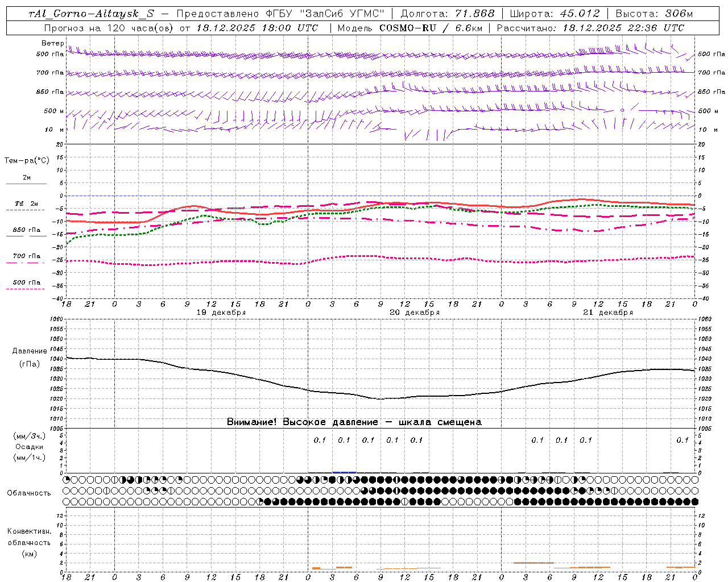Click the left 500 м wind level label
The width and height of the screenshot is (728, 582).
(x=54, y=111)
